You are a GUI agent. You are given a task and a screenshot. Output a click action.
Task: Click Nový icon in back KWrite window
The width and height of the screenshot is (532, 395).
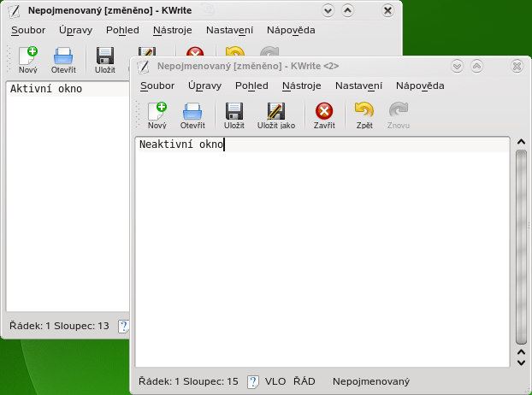(x=28, y=56)
